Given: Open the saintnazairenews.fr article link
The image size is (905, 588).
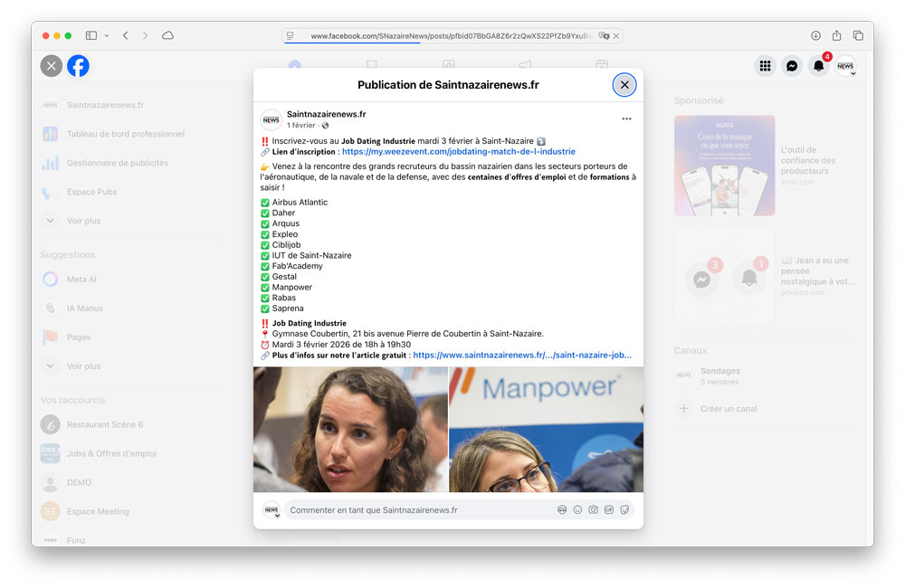Looking at the screenshot, I should [522, 356].
